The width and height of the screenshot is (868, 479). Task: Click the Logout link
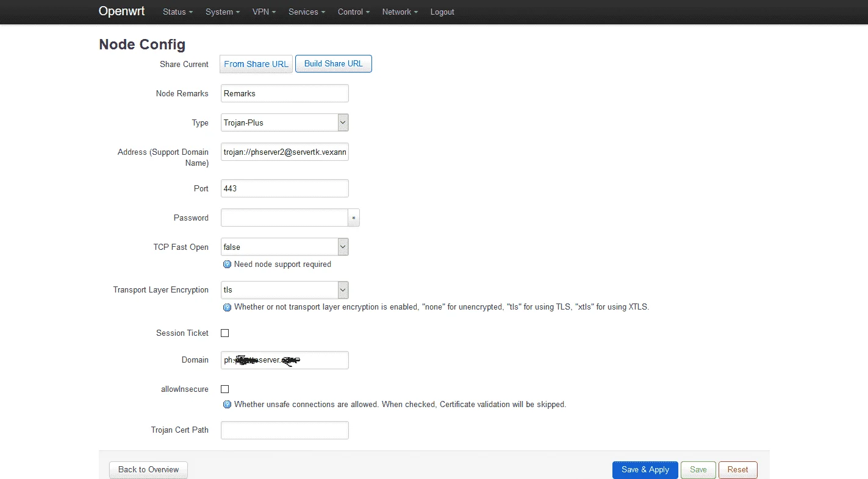click(442, 12)
